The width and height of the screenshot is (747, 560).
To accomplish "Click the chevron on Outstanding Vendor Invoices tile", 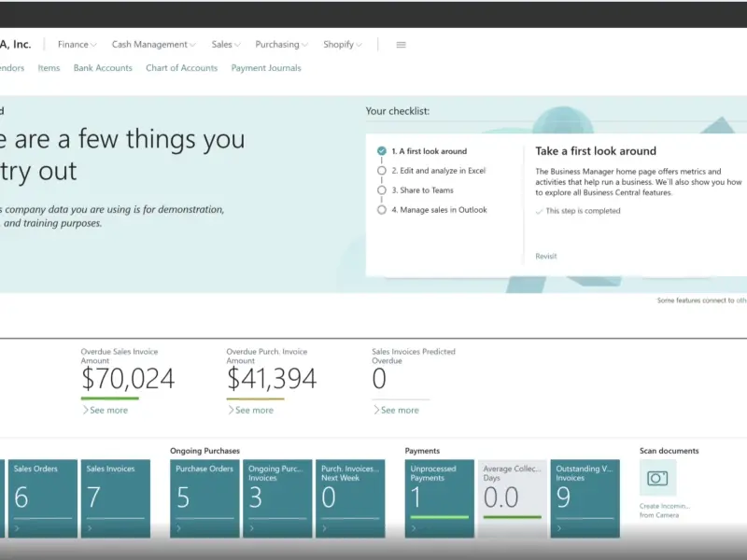I will [x=557, y=528].
